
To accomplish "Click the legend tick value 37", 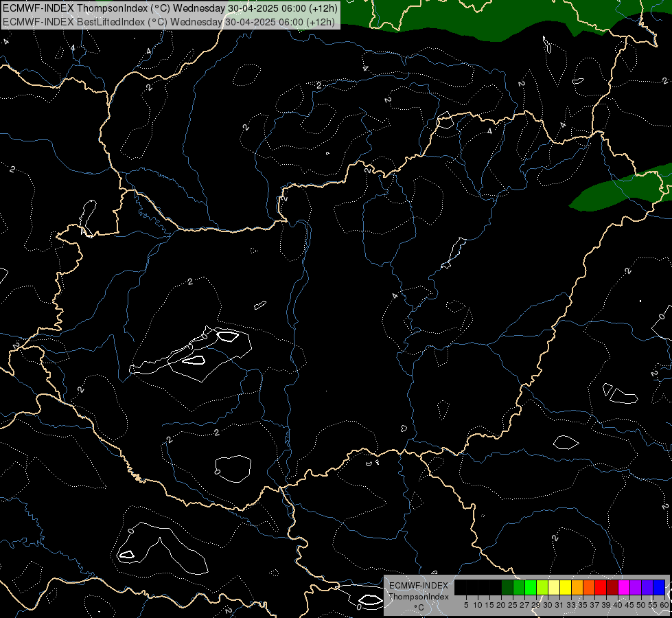I will [595, 605].
